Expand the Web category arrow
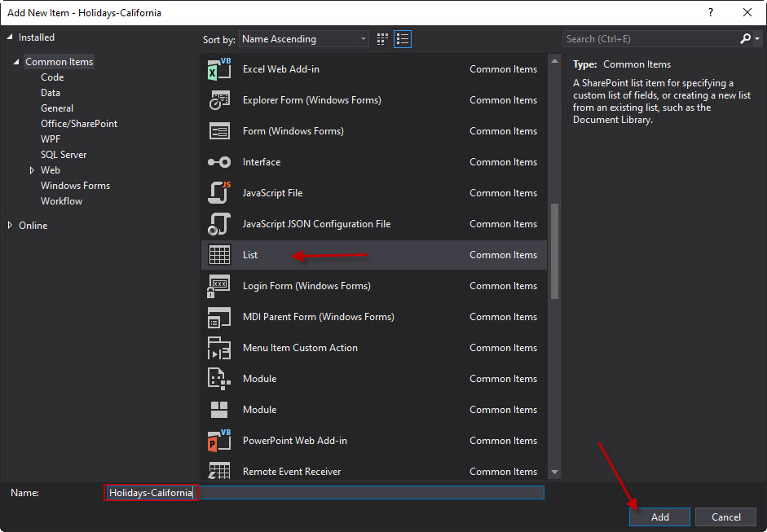 point(32,170)
